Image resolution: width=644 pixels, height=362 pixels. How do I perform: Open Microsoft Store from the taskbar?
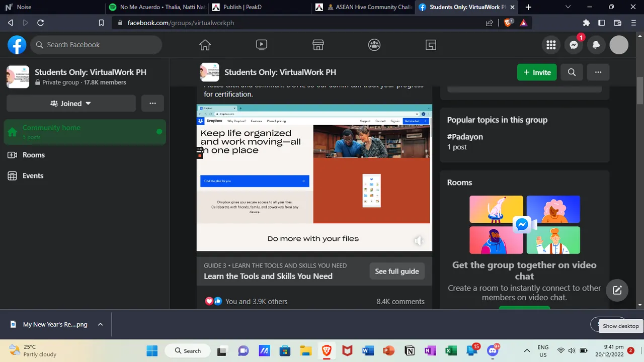[x=285, y=350]
